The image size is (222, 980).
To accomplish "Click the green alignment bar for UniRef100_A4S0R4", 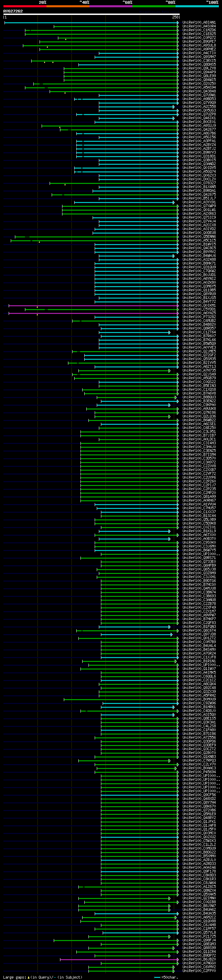I will (x=116, y=27).
